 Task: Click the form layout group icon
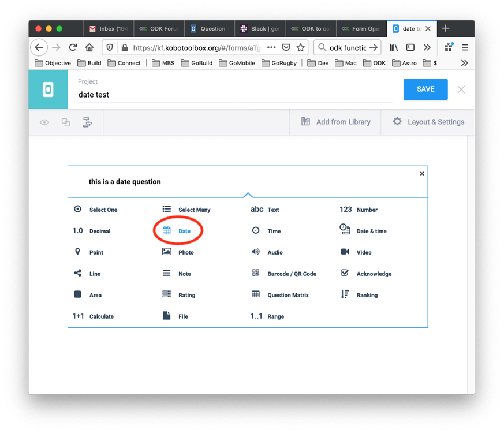point(87,122)
